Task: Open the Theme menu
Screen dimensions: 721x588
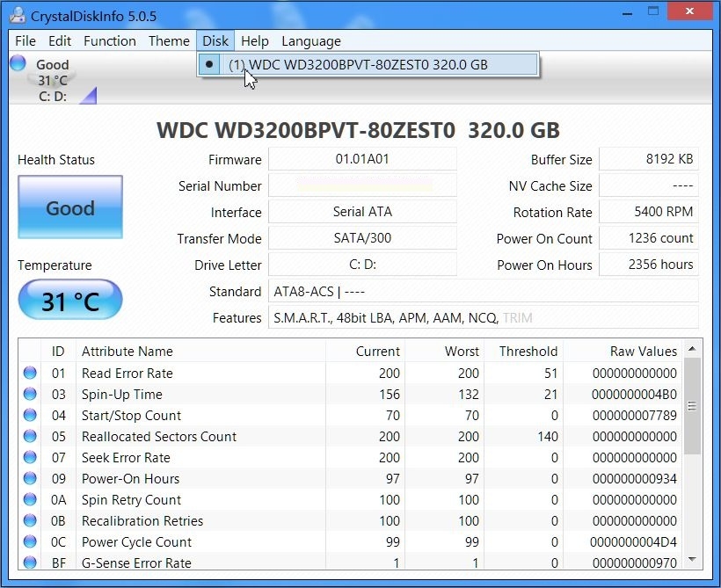Action: 168,41
